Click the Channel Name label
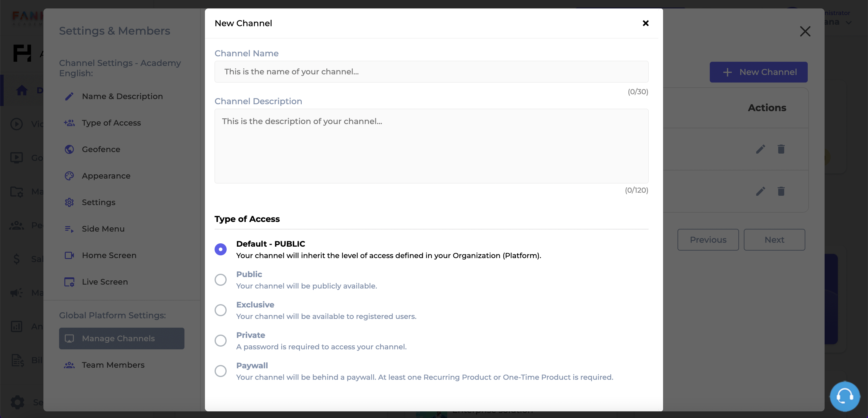 click(246, 54)
